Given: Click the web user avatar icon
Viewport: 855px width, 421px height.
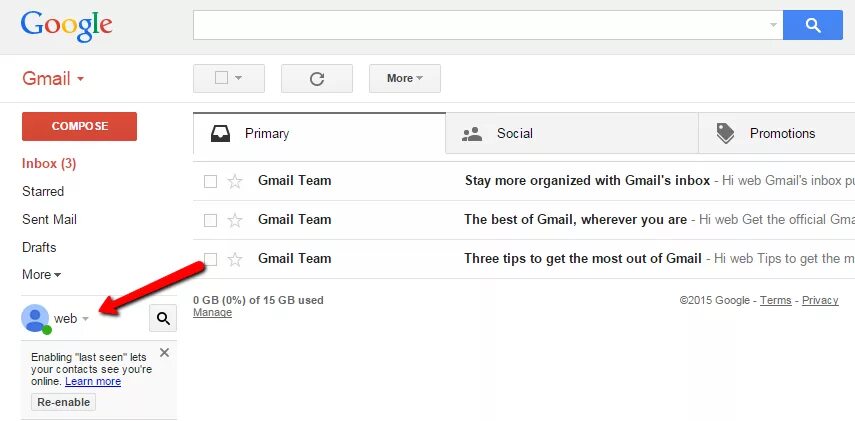Looking at the screenshot, I should pos(35,318).
